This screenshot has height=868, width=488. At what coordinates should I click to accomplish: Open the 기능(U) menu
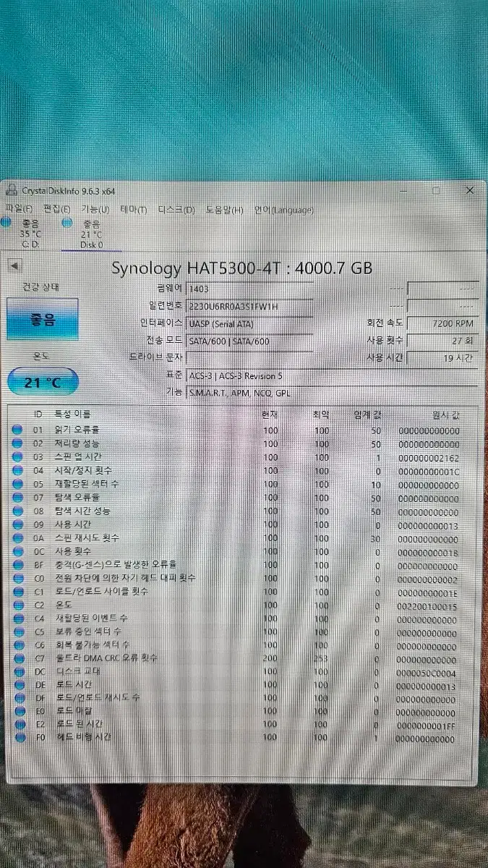[x=94, y=210]
